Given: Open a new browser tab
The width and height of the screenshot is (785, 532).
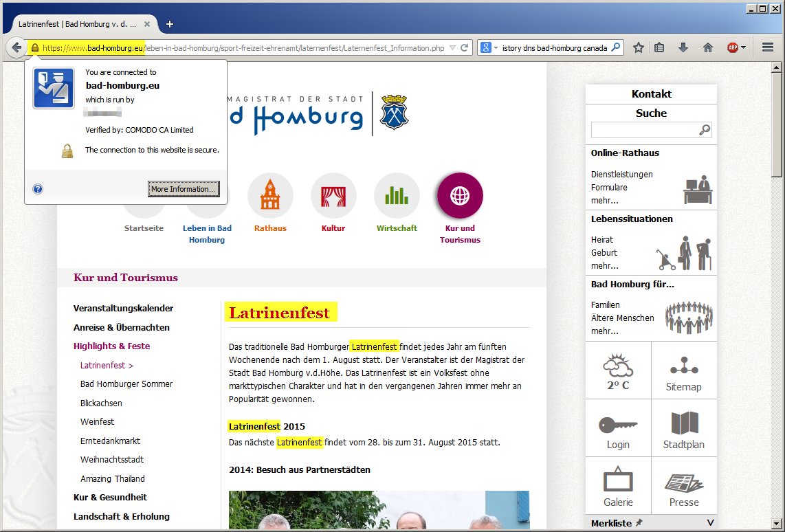Looking at the screenshot, I should [x=170, y=24].
